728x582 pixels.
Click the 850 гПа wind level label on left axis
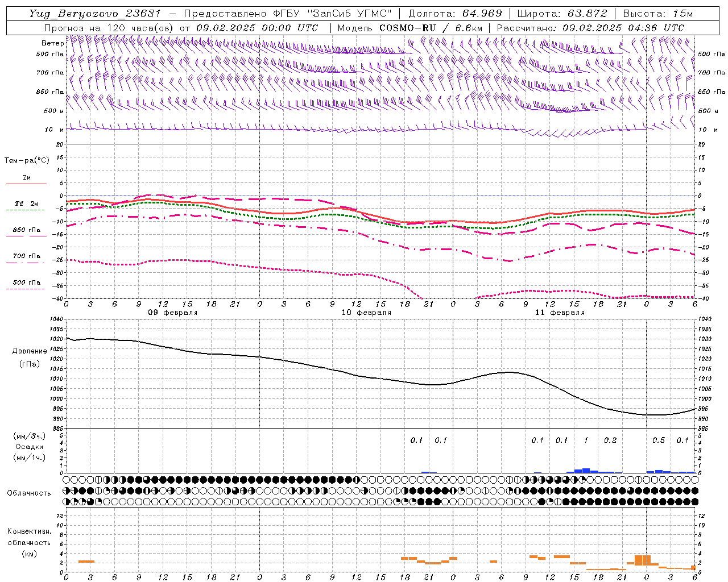50,92
